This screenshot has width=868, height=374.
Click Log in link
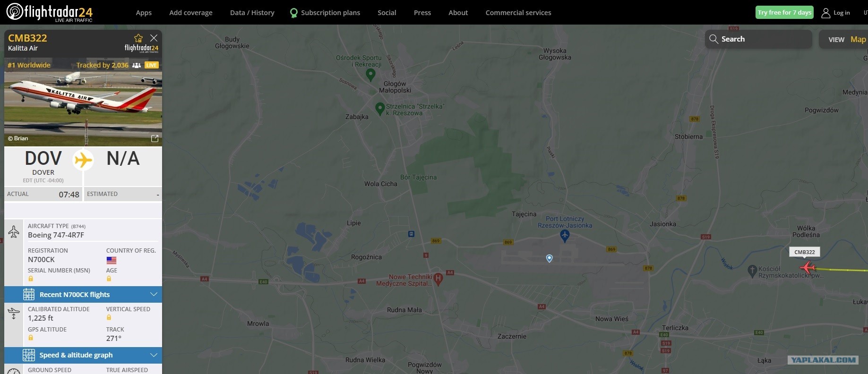pyautogui.click(x=842, y=13)
